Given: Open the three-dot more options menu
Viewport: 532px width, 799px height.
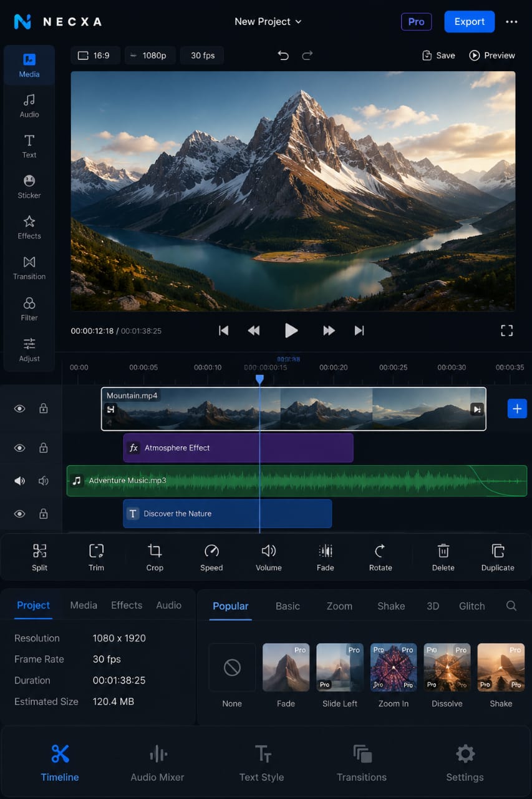Looking at the screenshot, I should [x=512, y=22].
